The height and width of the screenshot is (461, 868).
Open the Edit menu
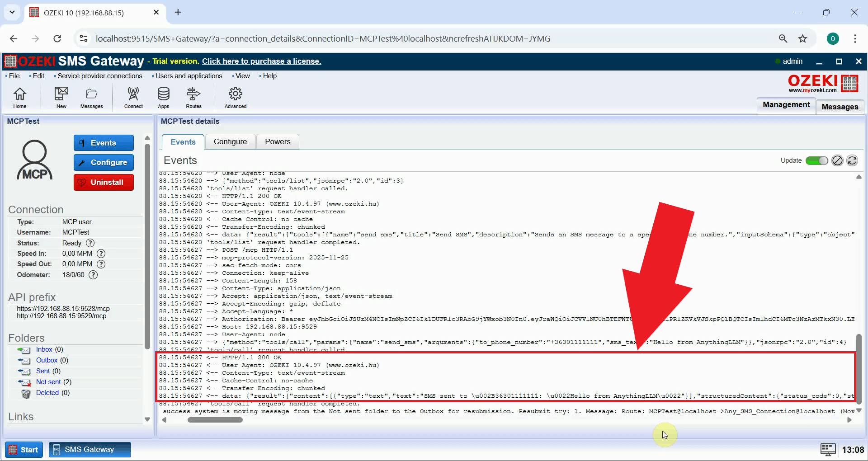(38, 76)
